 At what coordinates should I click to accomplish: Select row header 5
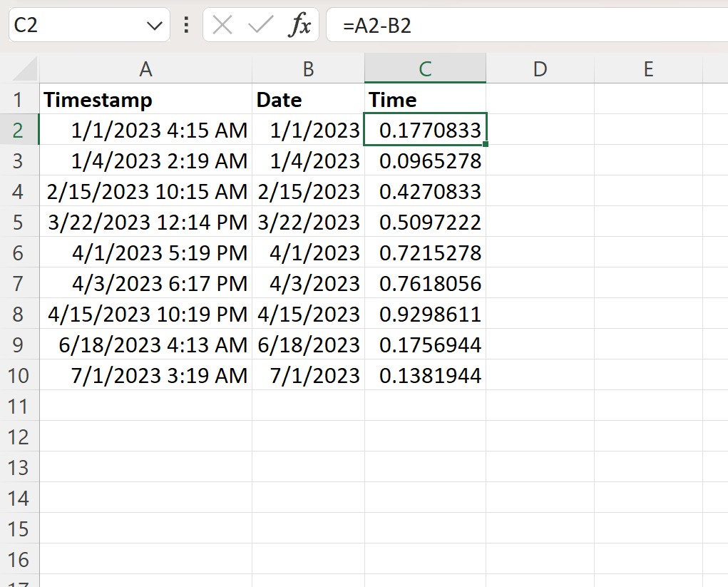(x=20, y=222)
